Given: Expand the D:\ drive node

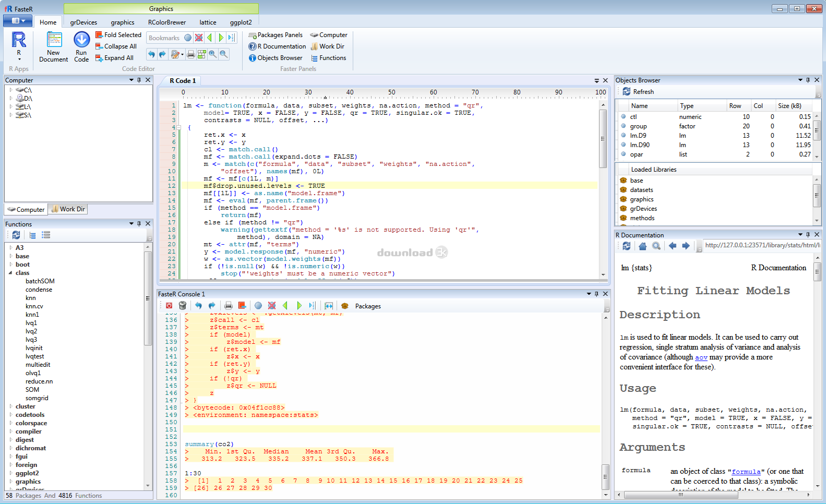Looking at the screenshot, I should point(11,98).
